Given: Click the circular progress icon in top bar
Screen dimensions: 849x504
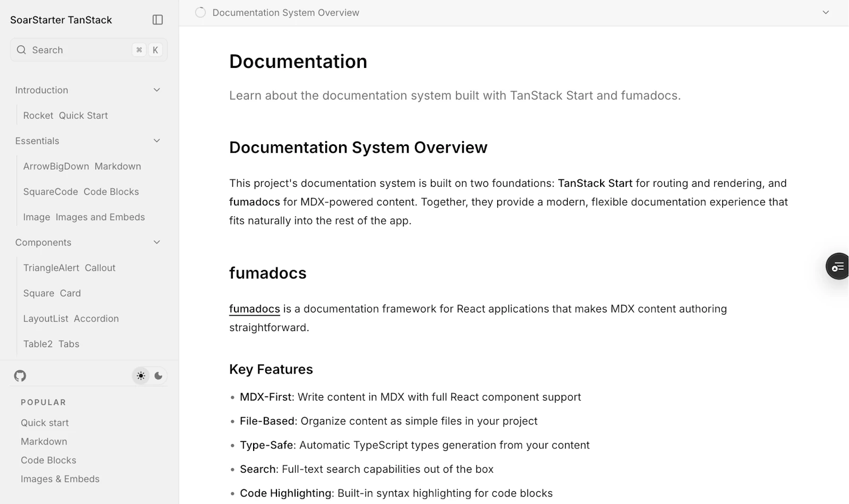Looking at the screenshot, I should 200,12.
